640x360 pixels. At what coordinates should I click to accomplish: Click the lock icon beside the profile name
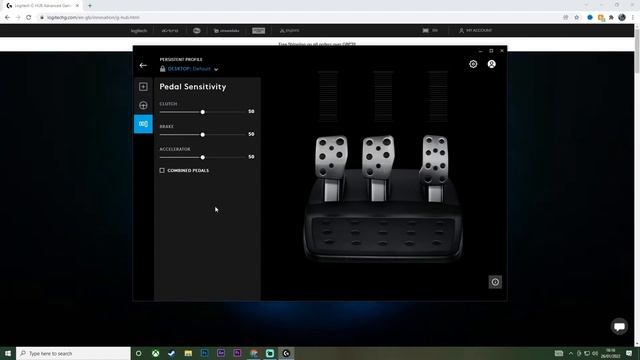162,69
